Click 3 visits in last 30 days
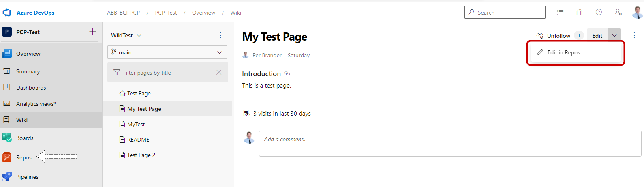 [x=282, y=114]
